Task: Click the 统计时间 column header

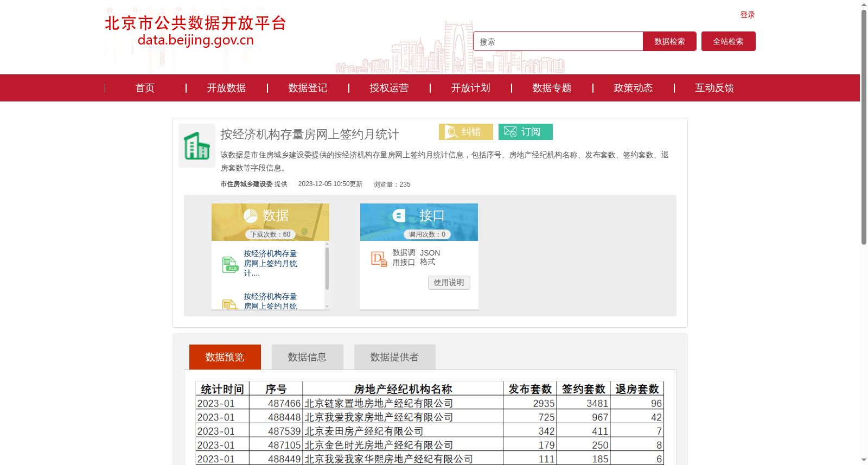Action: (x=222, y=388)
